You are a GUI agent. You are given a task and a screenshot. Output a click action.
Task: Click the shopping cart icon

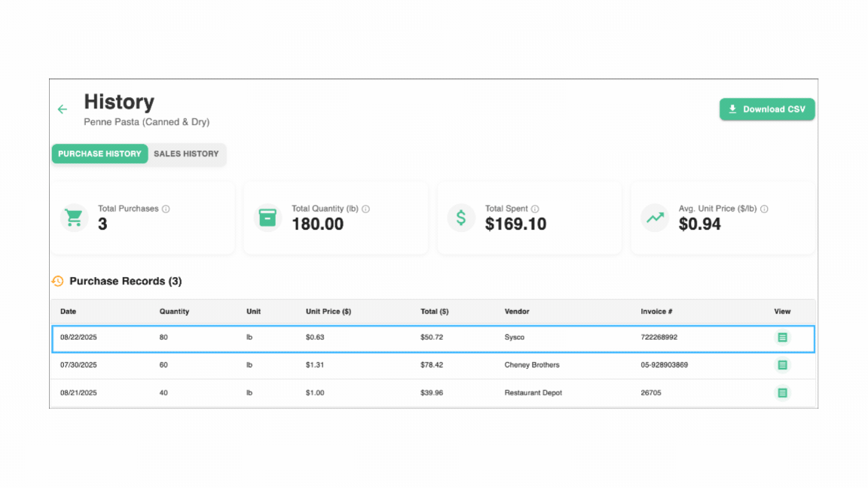[x=74, y=218]
